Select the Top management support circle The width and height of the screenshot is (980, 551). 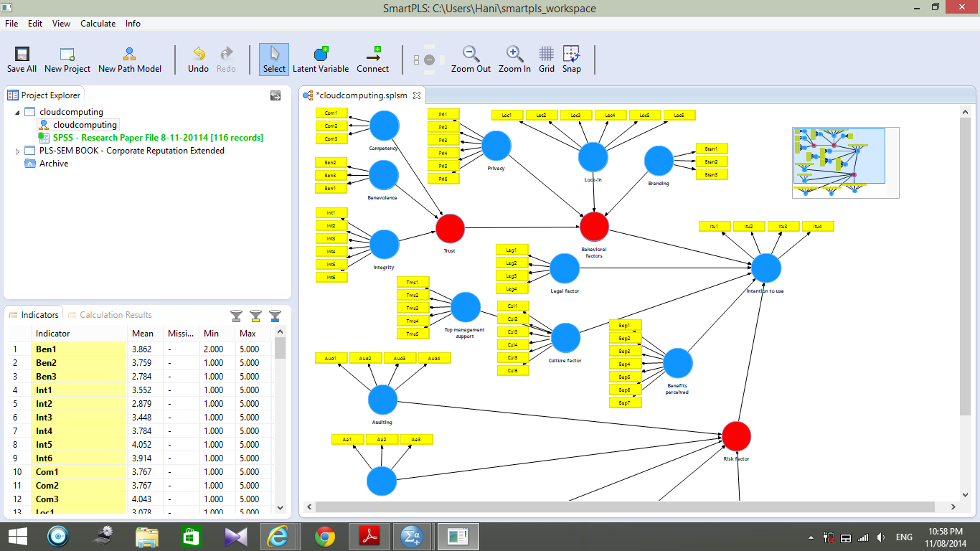tap(465, 307)
